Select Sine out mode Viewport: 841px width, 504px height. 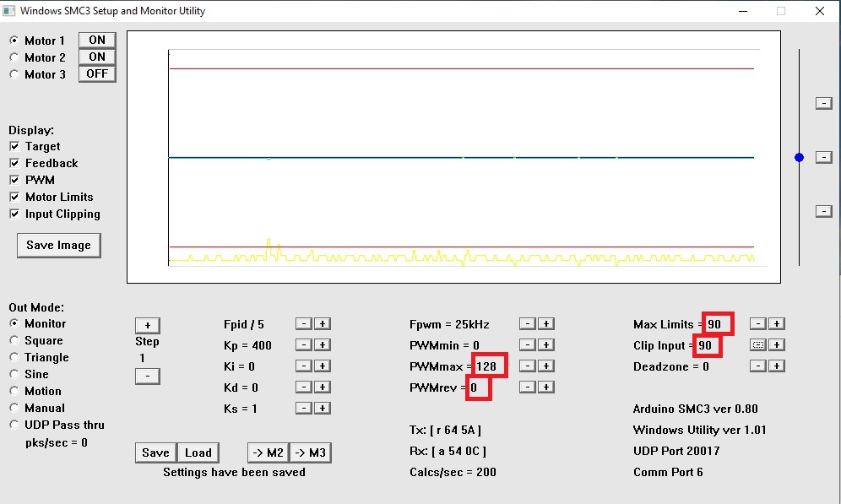coord(14,374)
